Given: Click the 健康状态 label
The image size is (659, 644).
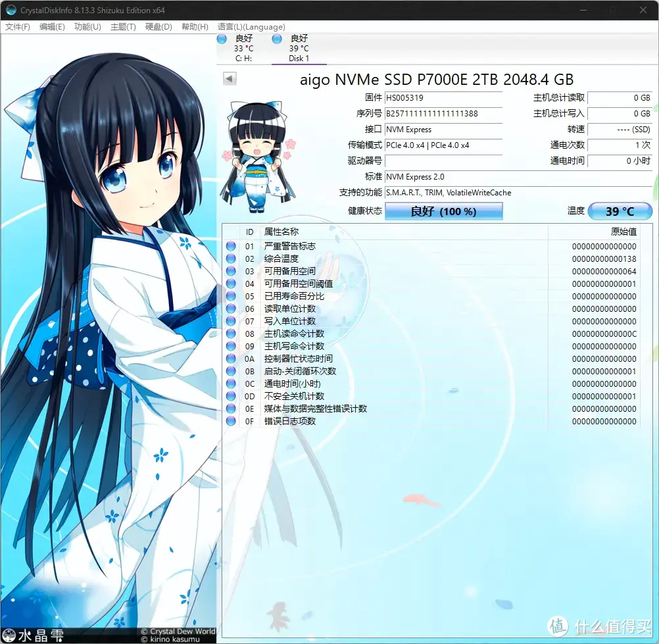Looking at the screenshot, I should 365,211.
